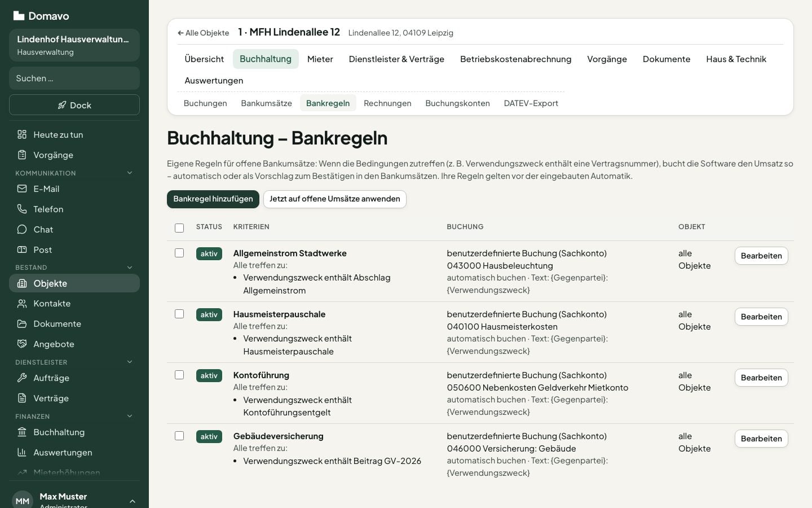
Task: Switch to the Haus & Technik tab
Action: click(736, 59)
